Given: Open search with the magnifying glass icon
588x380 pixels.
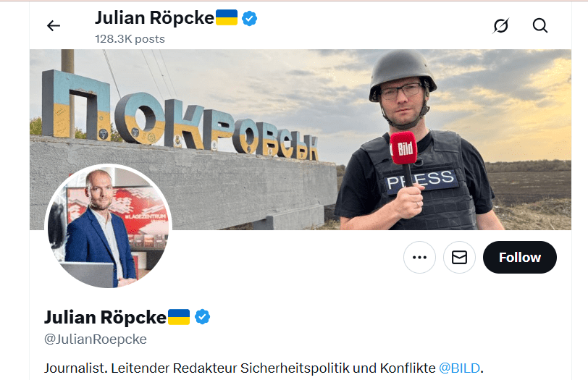Looking at the screenshot, I should tap(540, 25).
